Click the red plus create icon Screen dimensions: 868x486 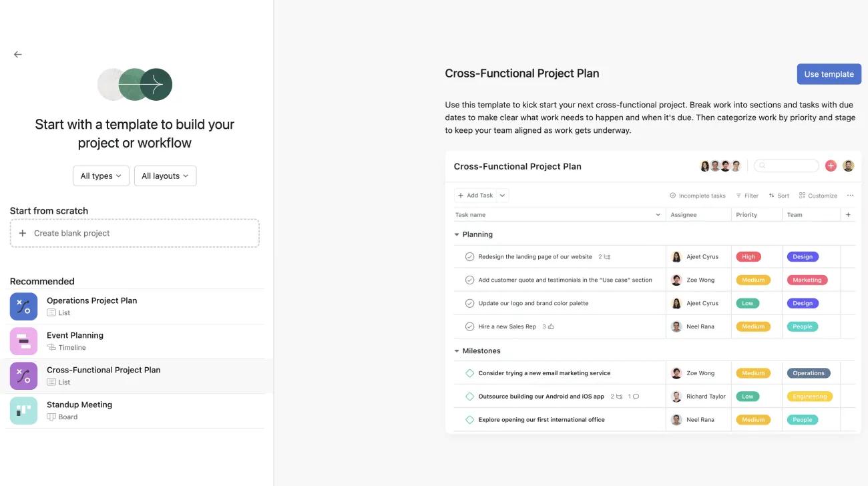click(x=831, y=165)
